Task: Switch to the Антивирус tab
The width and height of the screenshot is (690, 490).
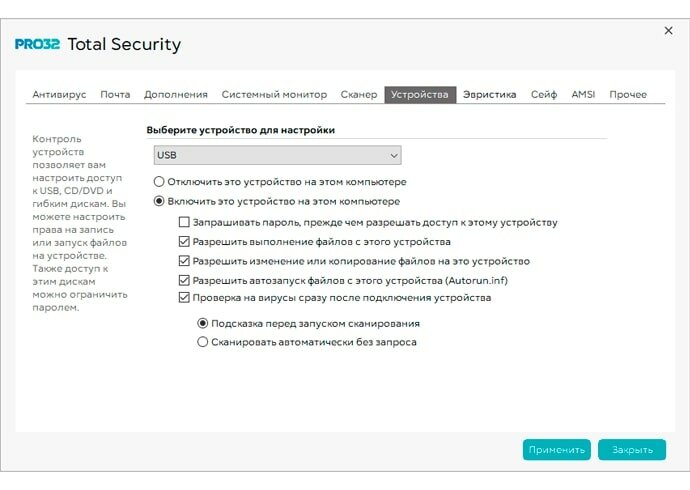Action: (x=59, y=95)
